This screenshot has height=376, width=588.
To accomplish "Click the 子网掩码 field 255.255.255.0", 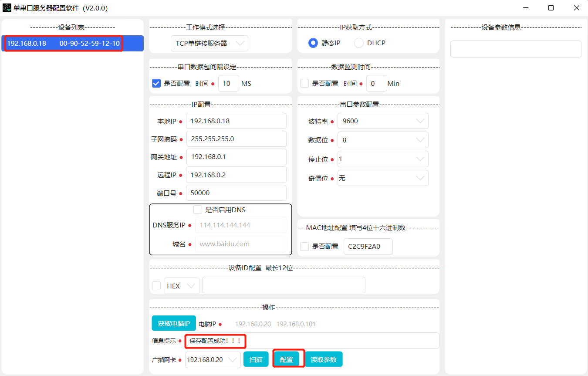I will tap(236, 139).
